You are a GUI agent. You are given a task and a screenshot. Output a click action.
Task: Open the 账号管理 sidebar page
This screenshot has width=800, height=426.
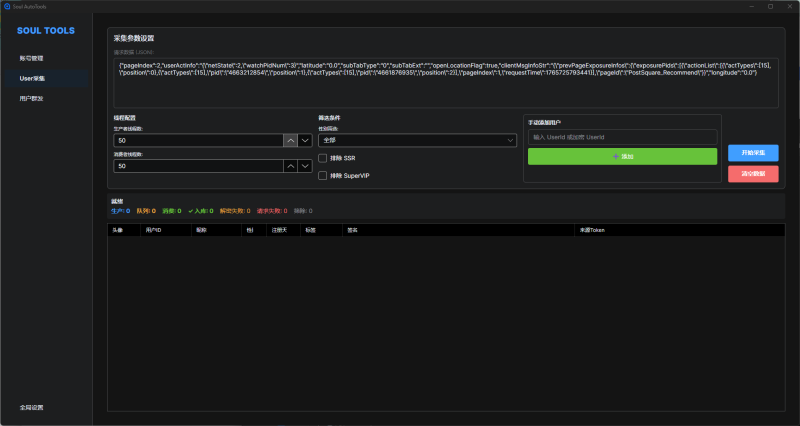(32, 58)
